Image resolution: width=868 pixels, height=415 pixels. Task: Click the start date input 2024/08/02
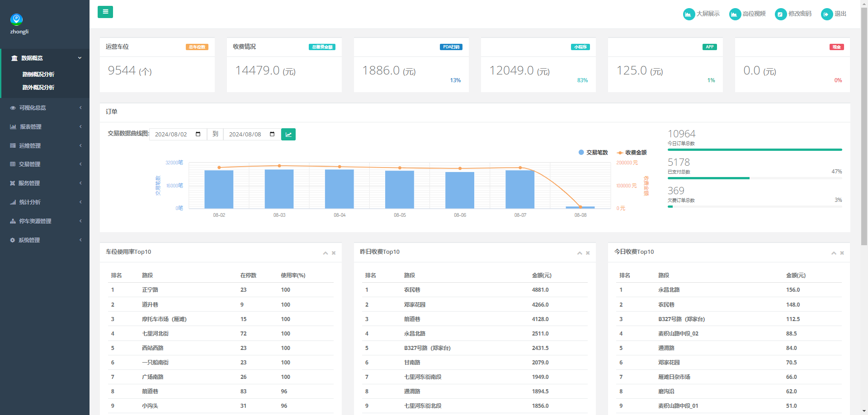coord(178,134)
